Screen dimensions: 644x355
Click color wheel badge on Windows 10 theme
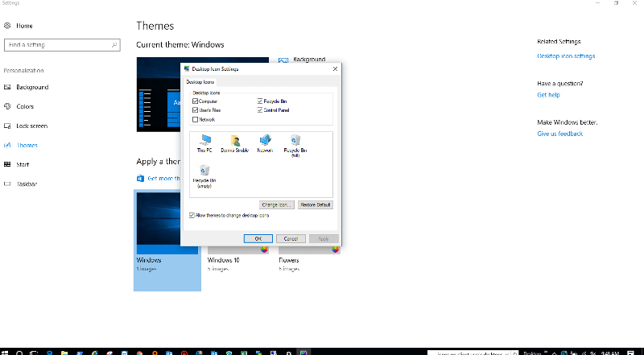click(x=264, y=250)
